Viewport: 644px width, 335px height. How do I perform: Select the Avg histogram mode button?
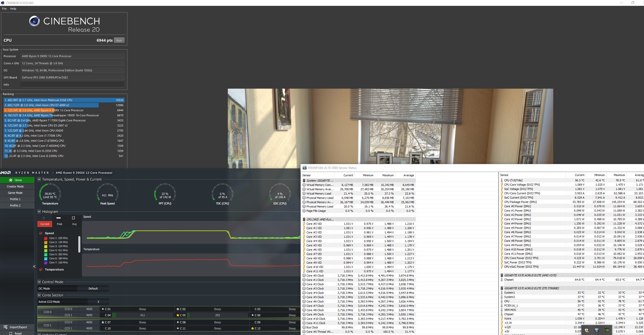[74, 224]
